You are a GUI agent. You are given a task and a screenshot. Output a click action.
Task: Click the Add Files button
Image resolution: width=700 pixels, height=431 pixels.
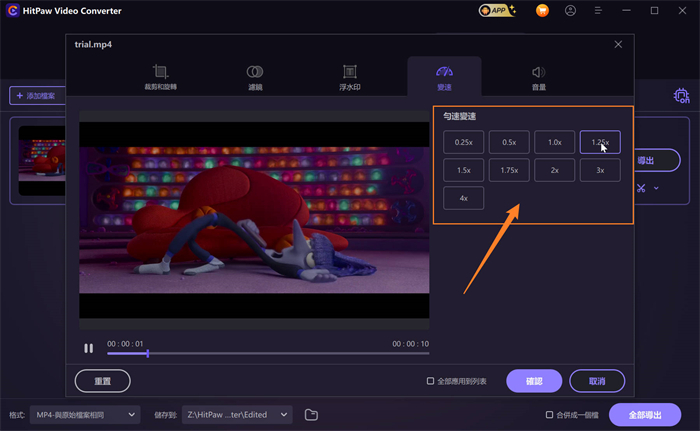click(x=38, y=96)
